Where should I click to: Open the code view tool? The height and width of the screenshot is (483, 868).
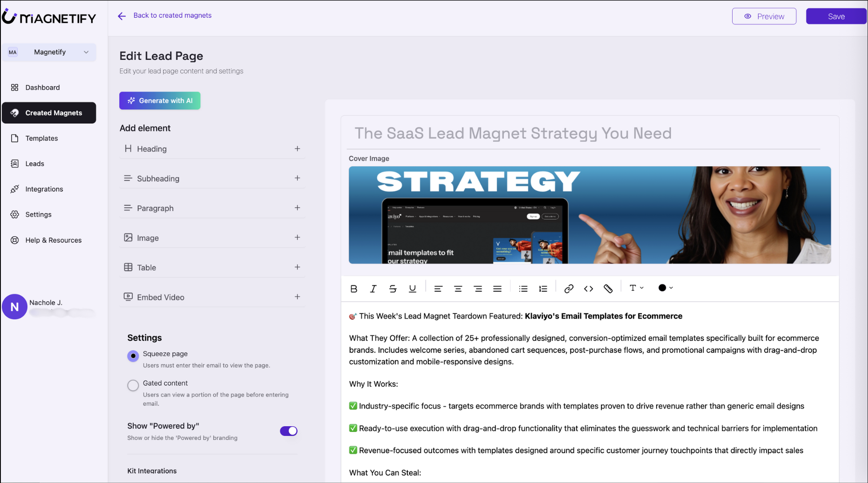[588, 289]
